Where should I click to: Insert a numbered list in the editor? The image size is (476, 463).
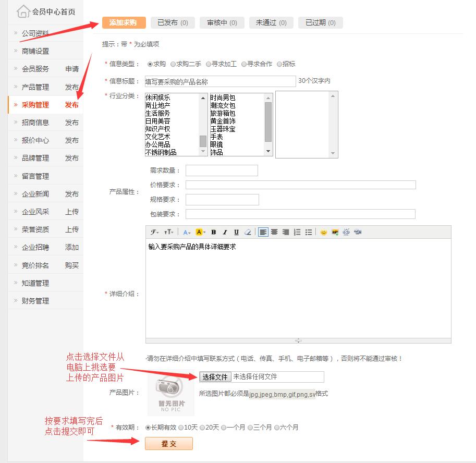297,232
